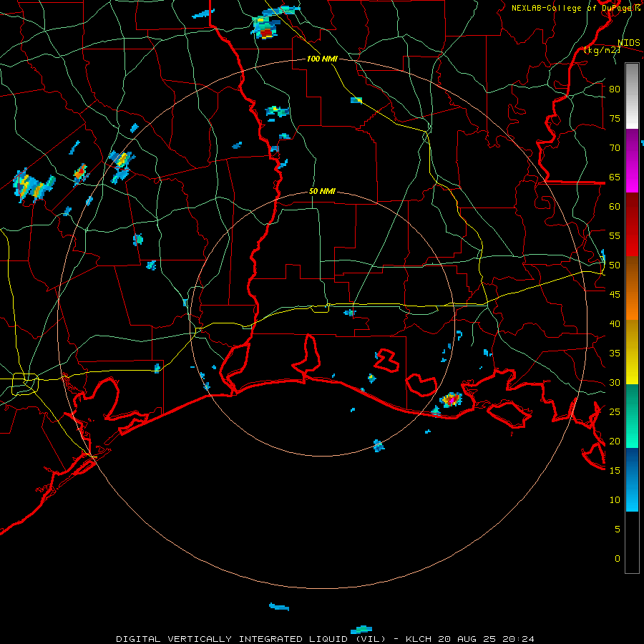The height and width of the screenshot is (644, 644).
Task: Click the purple-magenta segment of color bar
Action: point(632,160)
